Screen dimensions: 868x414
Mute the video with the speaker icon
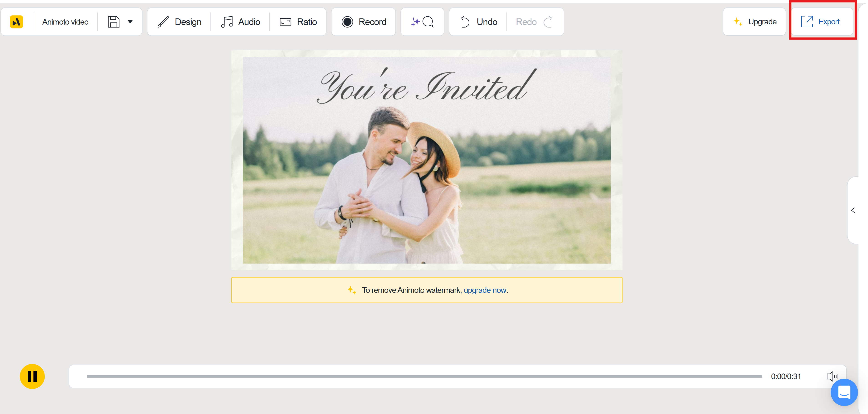[832, 376]
